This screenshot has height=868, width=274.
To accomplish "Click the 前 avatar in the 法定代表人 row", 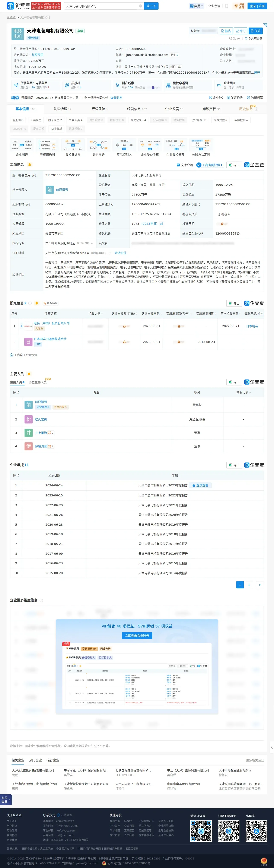I will coord(50,190).
